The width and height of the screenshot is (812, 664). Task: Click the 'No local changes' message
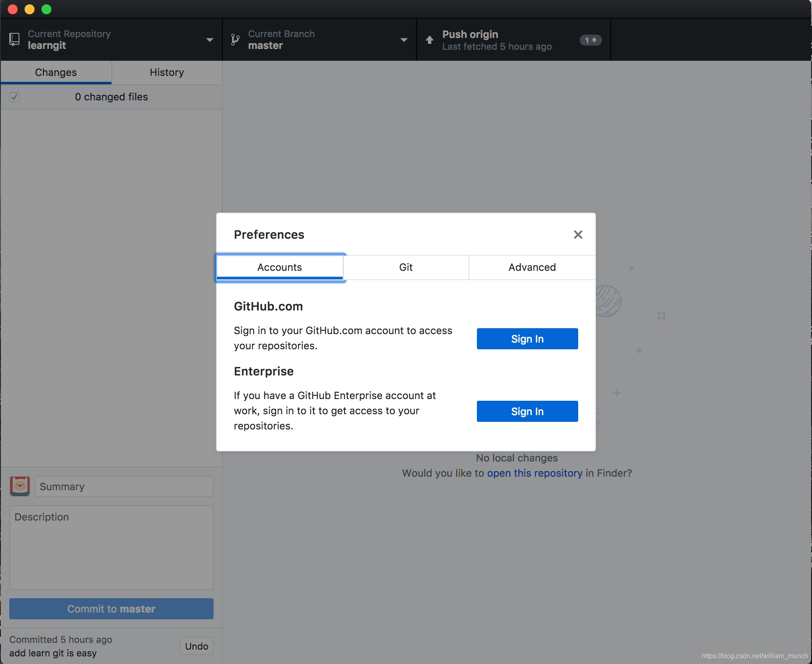[x=517, y=458]
